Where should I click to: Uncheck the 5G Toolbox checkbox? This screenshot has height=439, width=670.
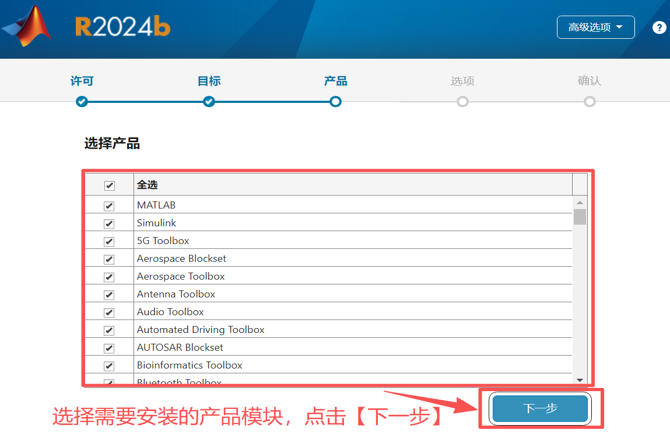pyautogui.click(x=109, y=242)
